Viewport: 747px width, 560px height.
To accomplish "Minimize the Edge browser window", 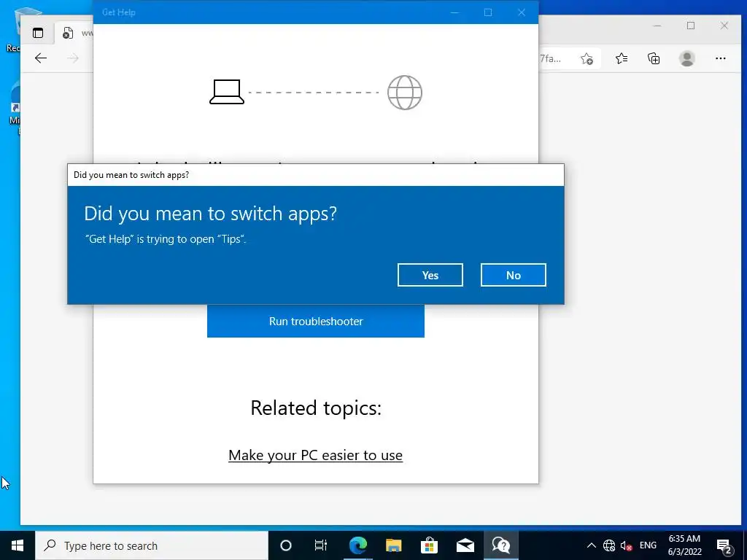I will [x=657, y=26].
